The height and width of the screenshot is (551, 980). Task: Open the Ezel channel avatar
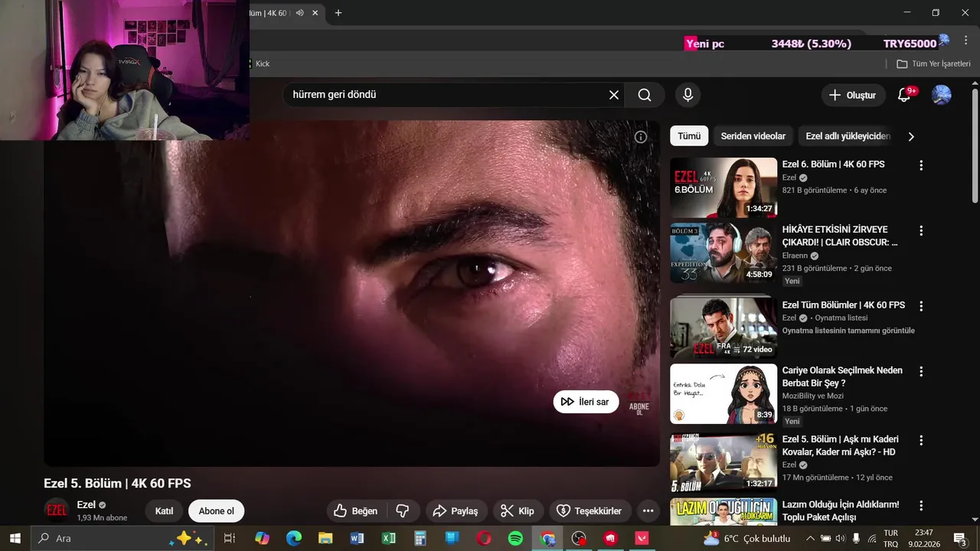point(57,510)
